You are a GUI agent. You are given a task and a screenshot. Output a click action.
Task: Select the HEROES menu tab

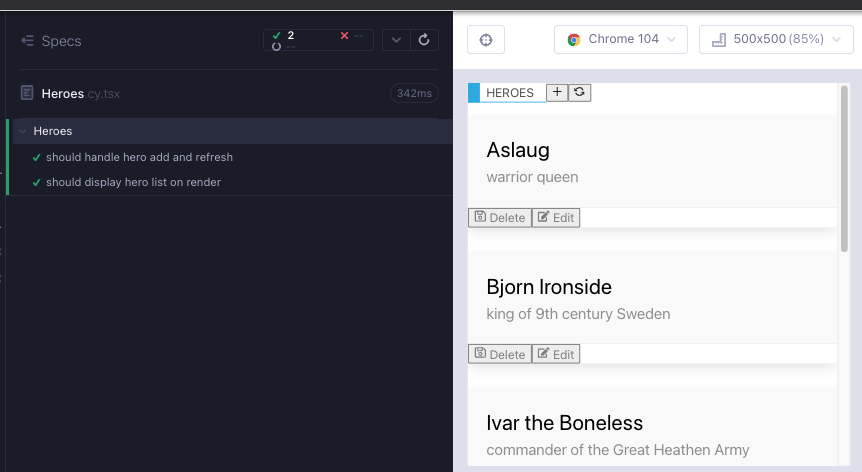click(510, 93)
